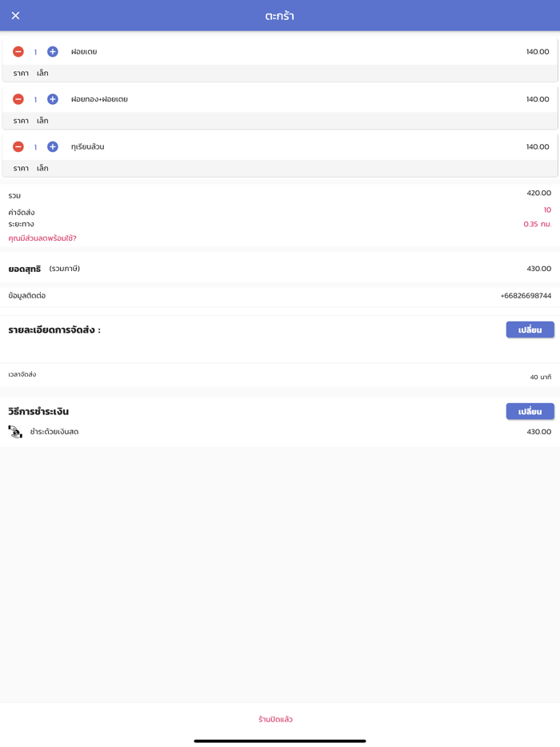Tap the ราคา เล็ก option under ฝอยเตย
The image size is (560, 747).
click(x=31, y=74)
